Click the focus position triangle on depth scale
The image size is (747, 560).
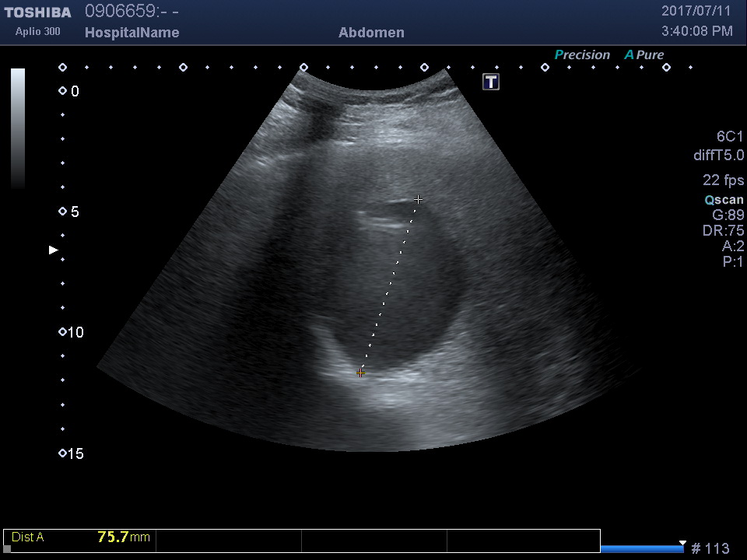pos(54,250)
